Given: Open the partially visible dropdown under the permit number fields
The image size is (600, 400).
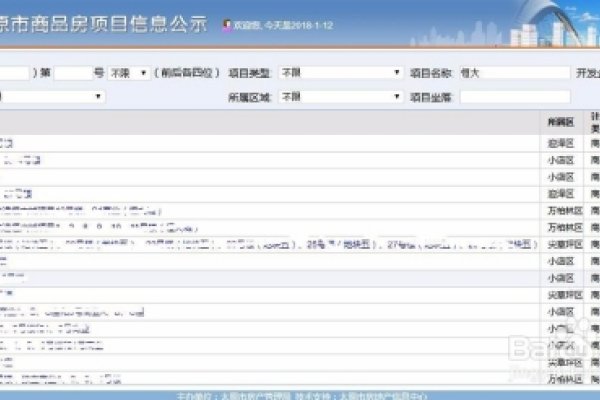Looking at the screenshot, I should [52, 96].
